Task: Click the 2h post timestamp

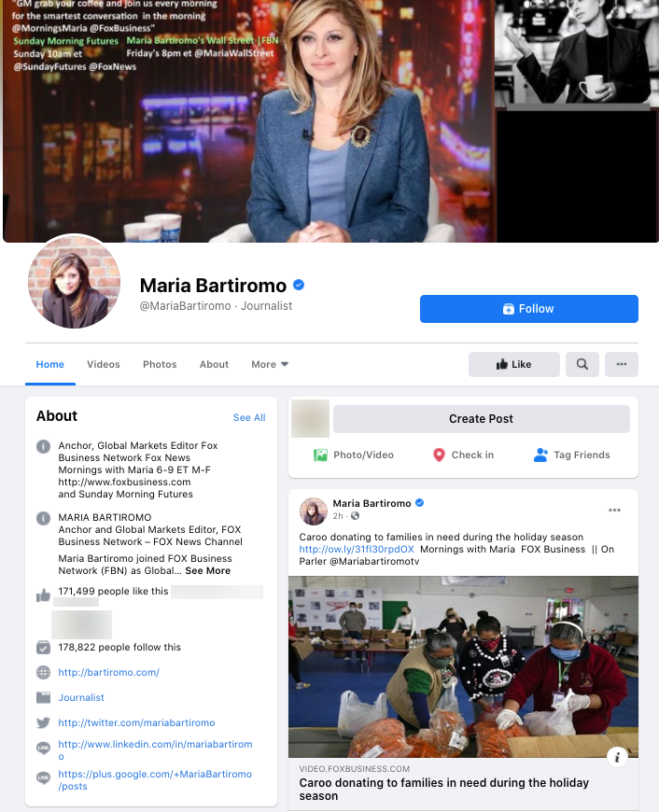Action: pos(338,516)
